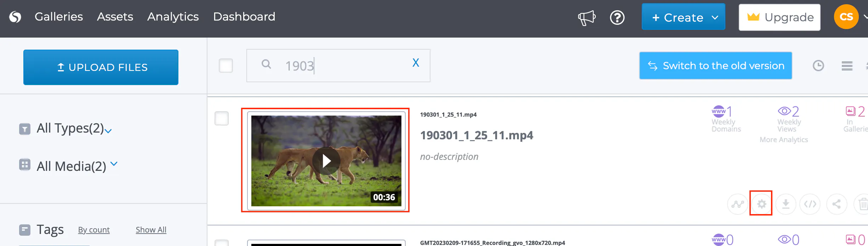Open the help question mark icon

tap(617, 17)
